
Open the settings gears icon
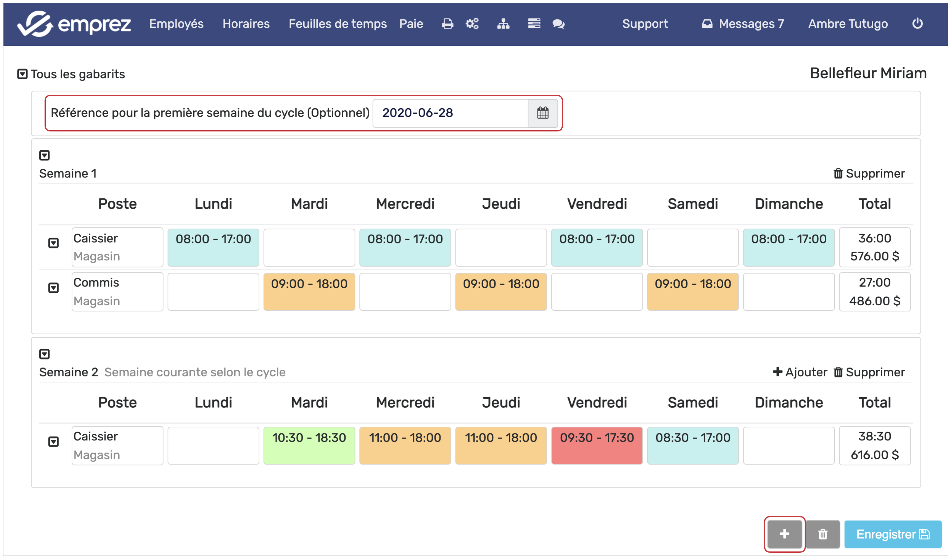click(472, 24)
